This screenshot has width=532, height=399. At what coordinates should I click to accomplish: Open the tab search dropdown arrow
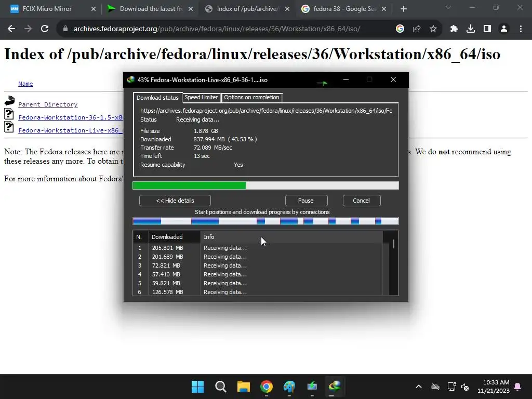click(x=448, y=7)
